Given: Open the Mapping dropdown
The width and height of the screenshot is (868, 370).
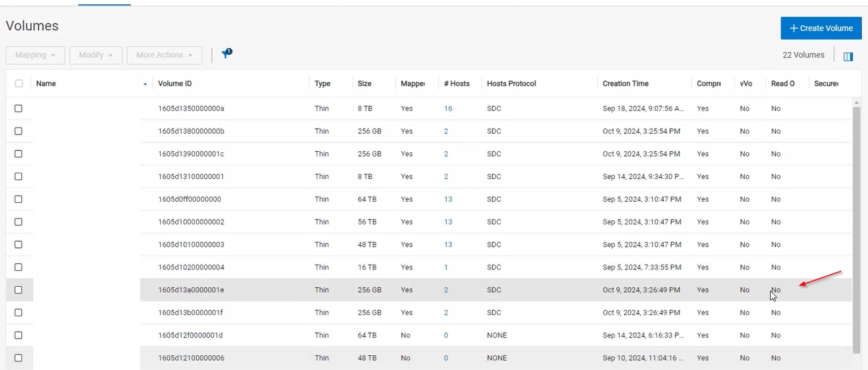Looking at the screenshot, I should tap(35, 55).
